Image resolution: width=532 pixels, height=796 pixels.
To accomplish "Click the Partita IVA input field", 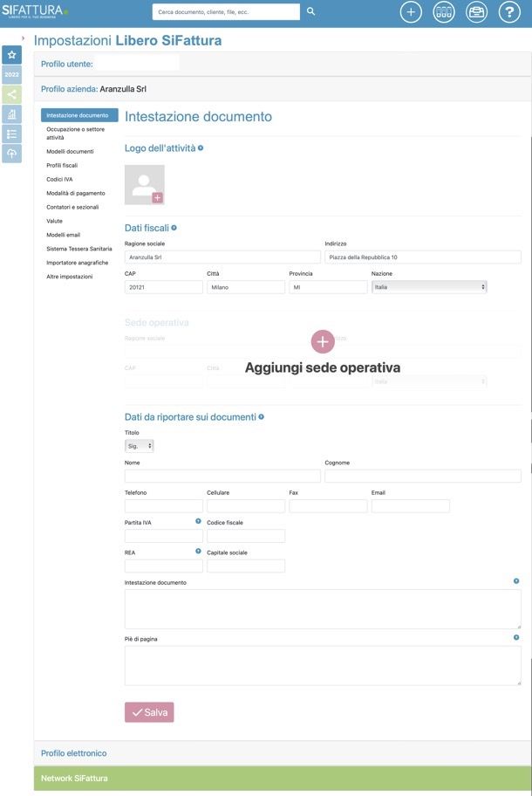I will click(x=163, y=536).
